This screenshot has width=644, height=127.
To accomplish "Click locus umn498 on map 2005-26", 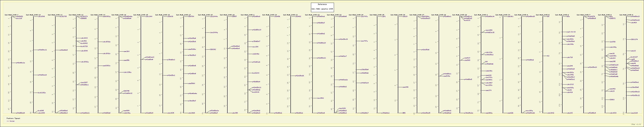I will [405, 87].
